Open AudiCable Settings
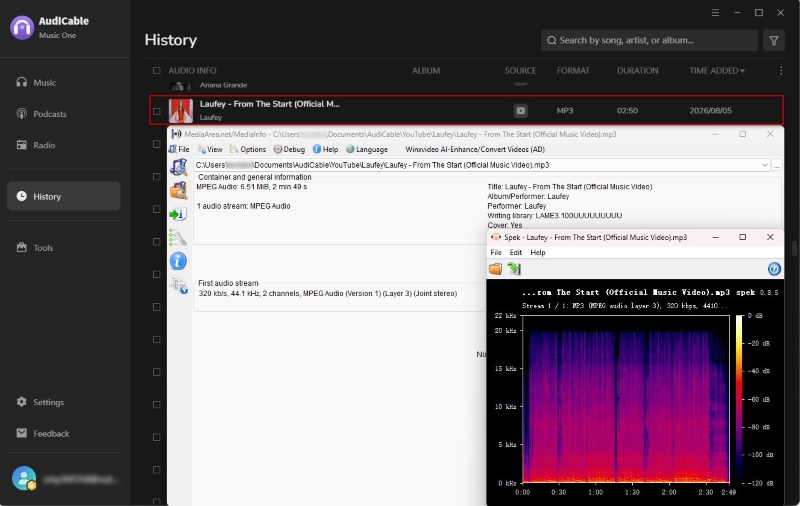 pyautogui.click(x=40, y=402)
